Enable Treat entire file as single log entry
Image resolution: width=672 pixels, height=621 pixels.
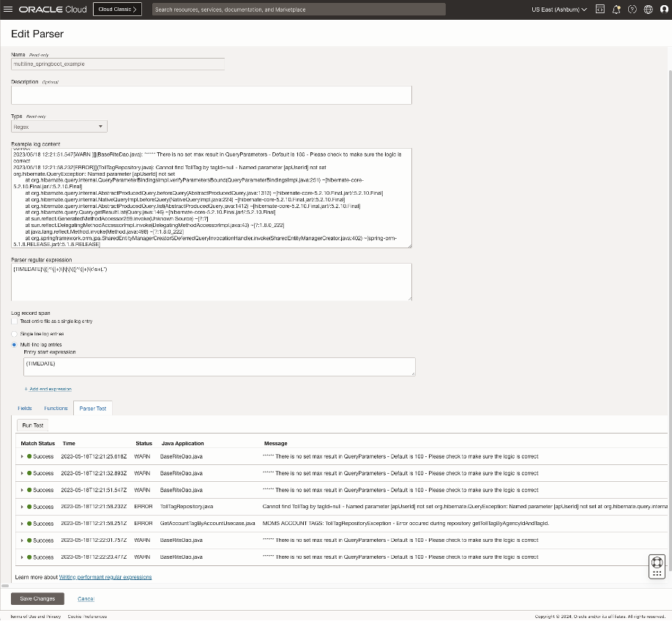tap(14, 321)
